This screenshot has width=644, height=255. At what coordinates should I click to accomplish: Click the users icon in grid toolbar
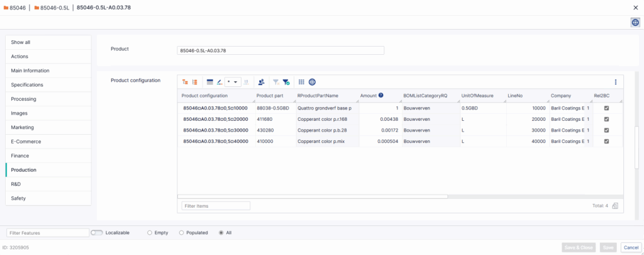pos(261,82)
